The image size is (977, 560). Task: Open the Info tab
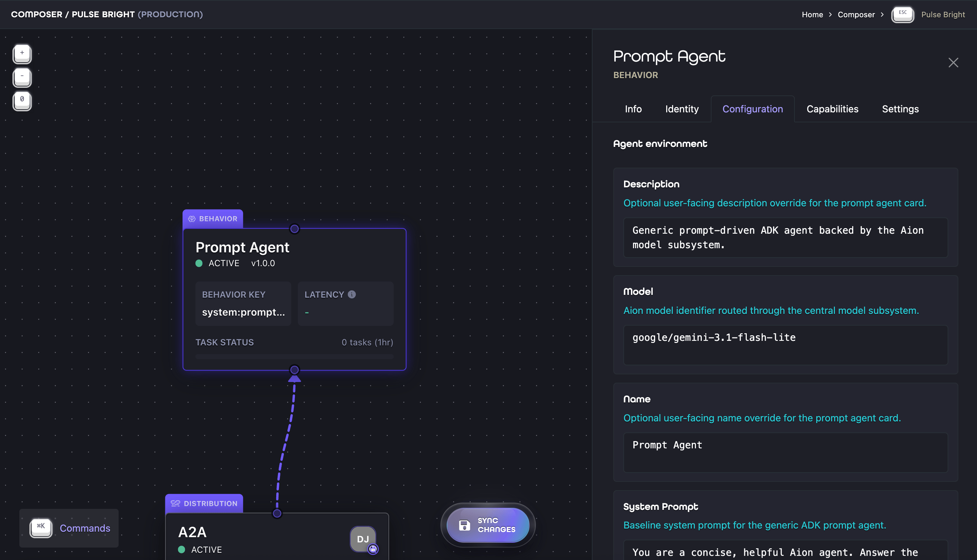click(633, 109)
